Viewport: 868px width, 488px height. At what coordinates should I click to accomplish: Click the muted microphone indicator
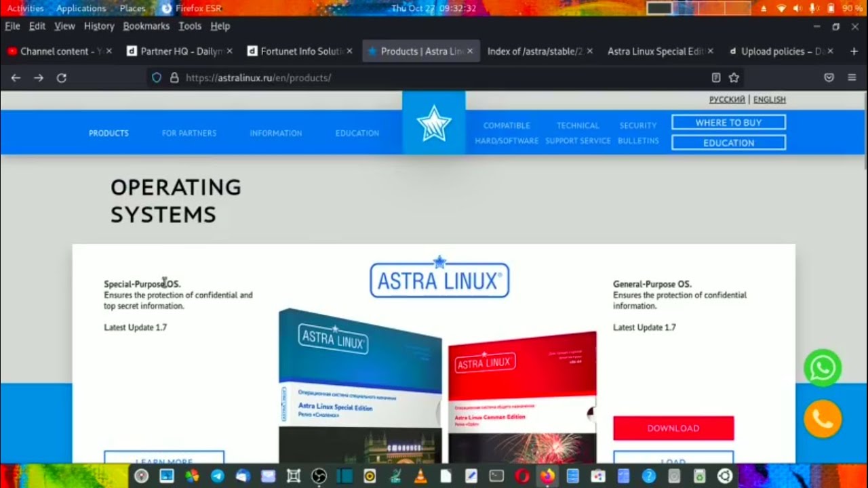pos(814,8)
